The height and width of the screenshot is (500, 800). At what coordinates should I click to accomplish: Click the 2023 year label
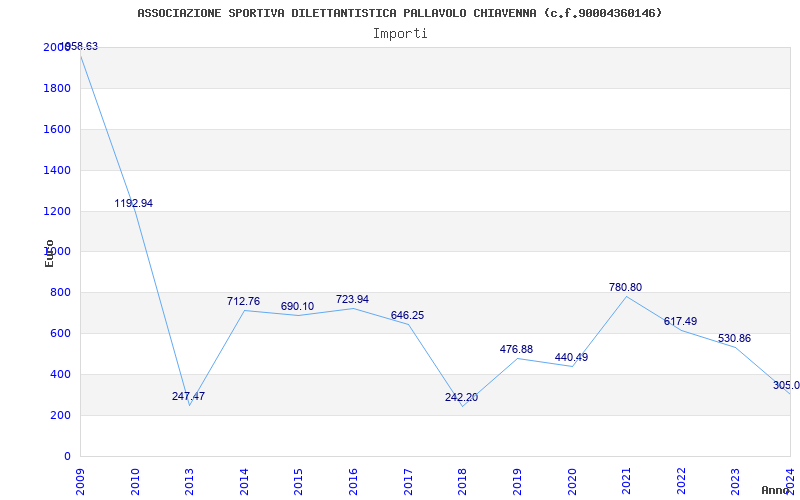point(735,482)
